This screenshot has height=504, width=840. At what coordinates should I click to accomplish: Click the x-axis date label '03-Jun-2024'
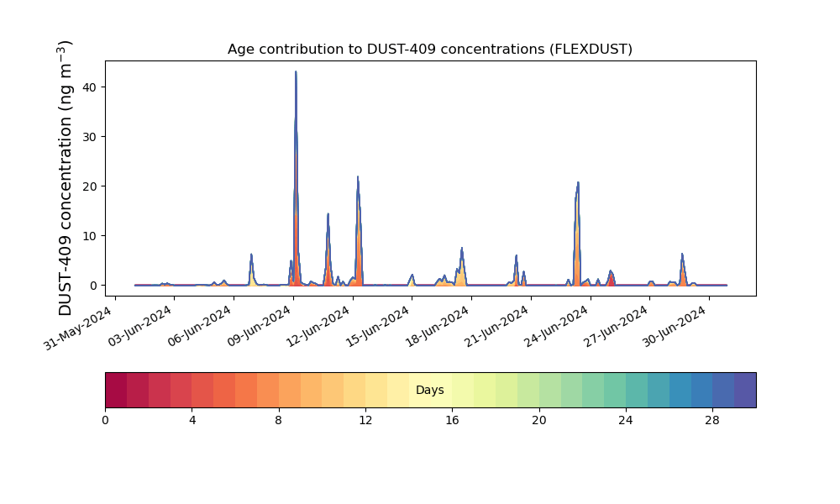click(141, 326)
